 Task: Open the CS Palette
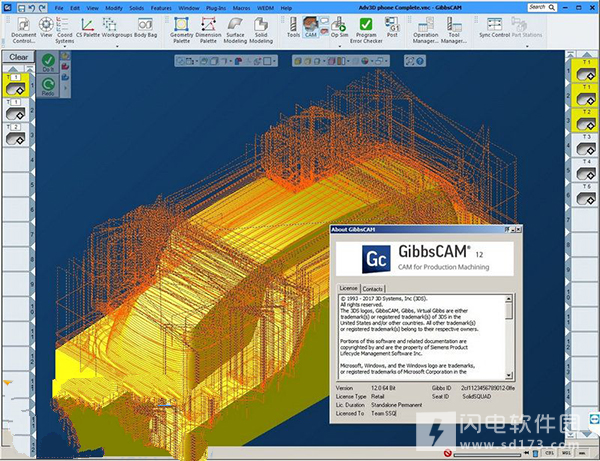88,27
